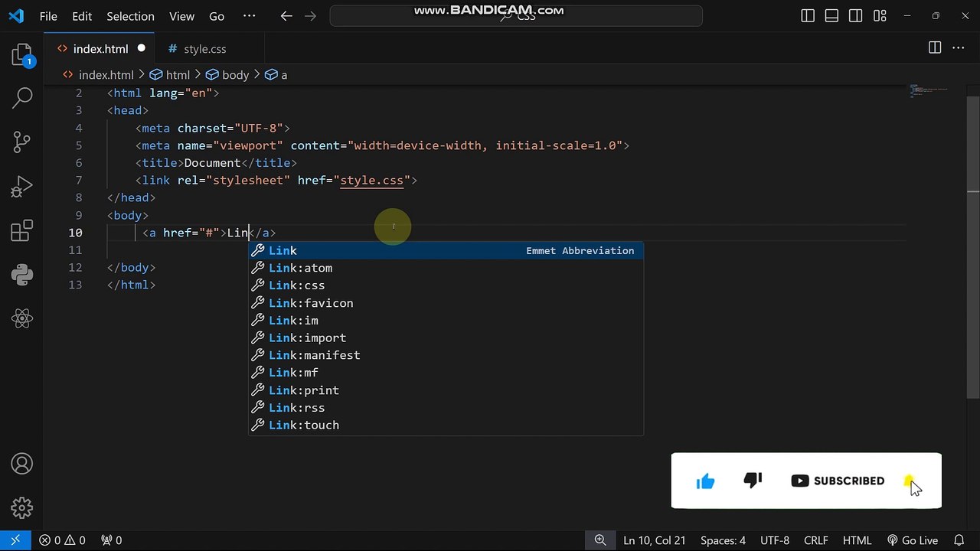
Task: Toggle the primary side bar layout
Action: point(807,16)
